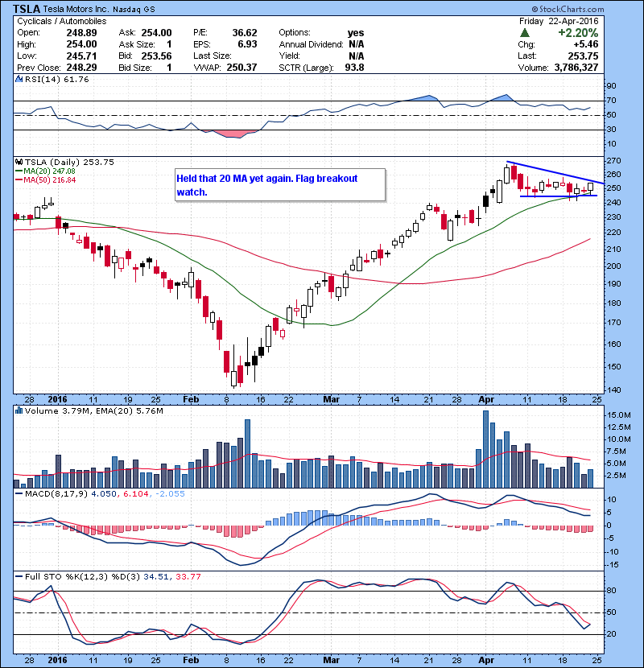Click the EPS value 6.93

click(248, 44)
